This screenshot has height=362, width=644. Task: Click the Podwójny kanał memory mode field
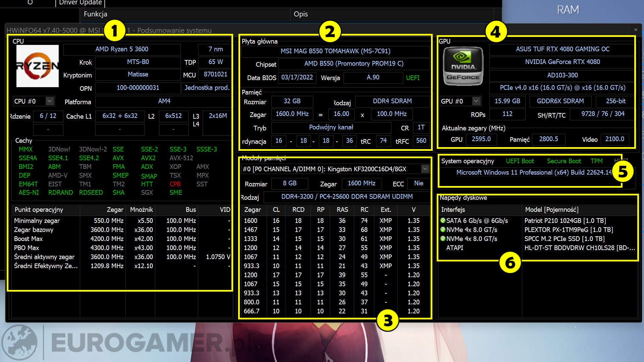click(x=331, y=127)
